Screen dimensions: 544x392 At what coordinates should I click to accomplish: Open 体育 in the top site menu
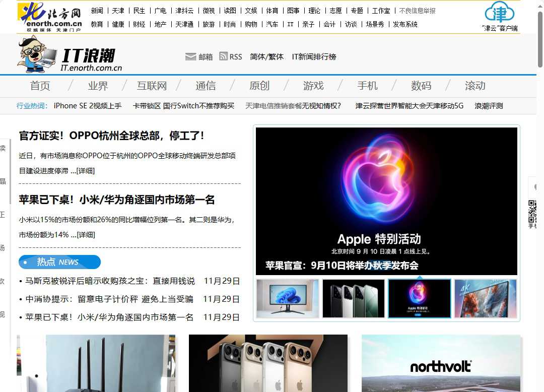click(x=272, y=11)
